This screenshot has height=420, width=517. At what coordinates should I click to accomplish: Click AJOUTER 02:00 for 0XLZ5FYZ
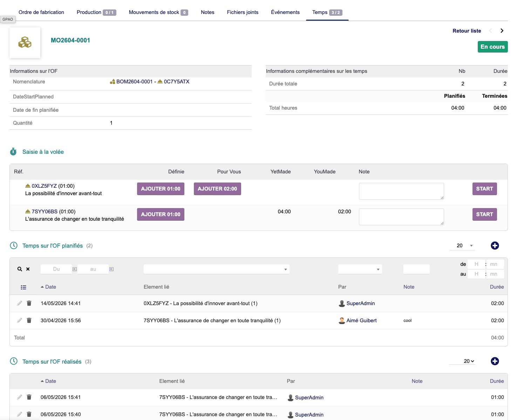tap(217, 189)
